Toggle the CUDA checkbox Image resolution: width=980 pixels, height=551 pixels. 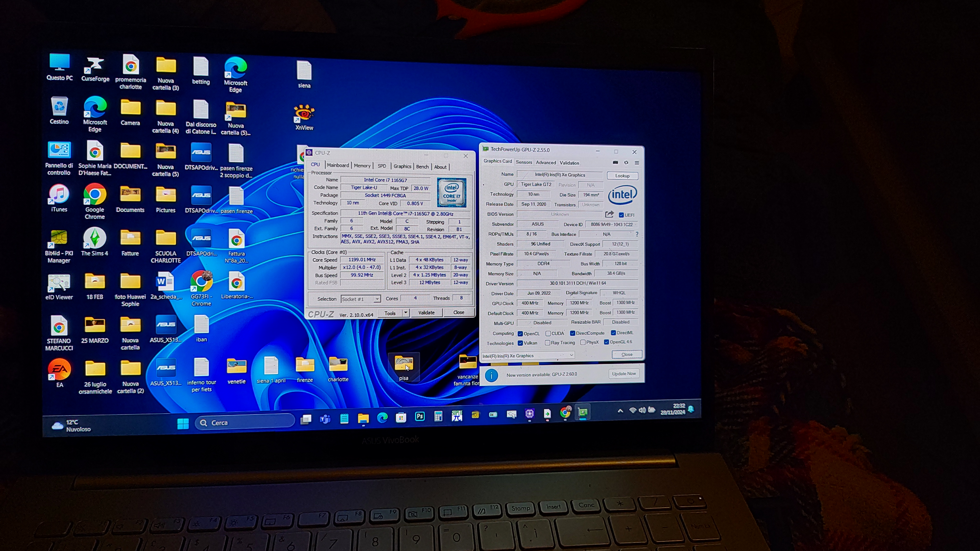point(548,333)
